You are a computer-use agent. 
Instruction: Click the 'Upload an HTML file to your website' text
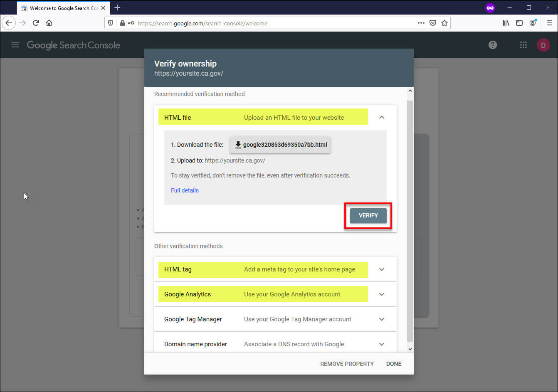(x=294, y=118)
